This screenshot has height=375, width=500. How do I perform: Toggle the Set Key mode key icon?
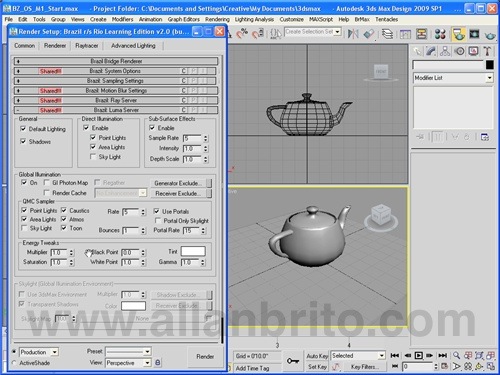(x=293, y=361)
